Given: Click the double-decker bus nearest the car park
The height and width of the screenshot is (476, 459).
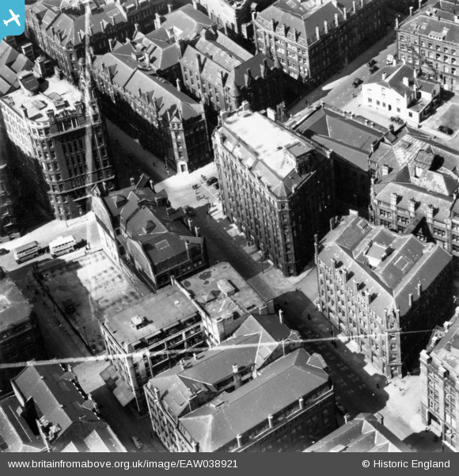Looking at the screenshot, I should (63, 246).
